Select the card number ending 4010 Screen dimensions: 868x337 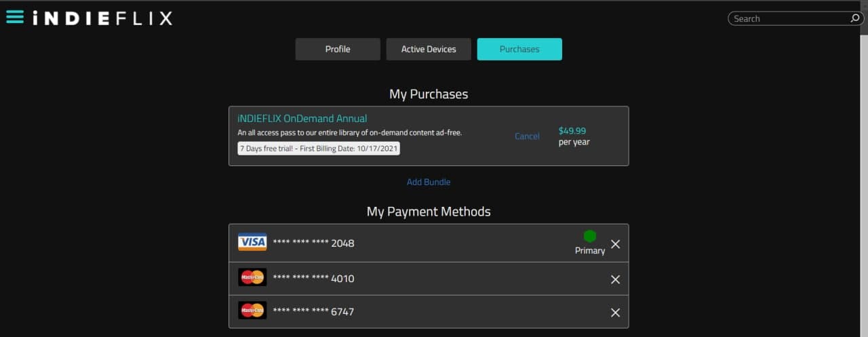313,279
